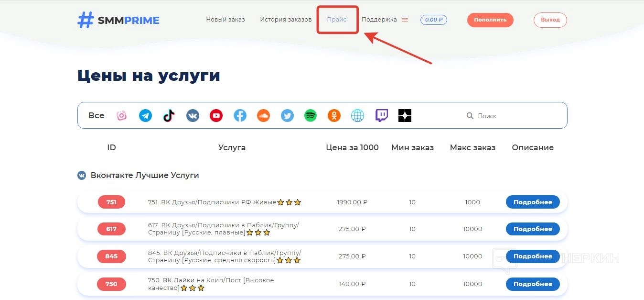Image resolution: width=644 pixels, height=300 pixels.
Task: Choose the SoundCloud filter icon
Action: point(263,116)
